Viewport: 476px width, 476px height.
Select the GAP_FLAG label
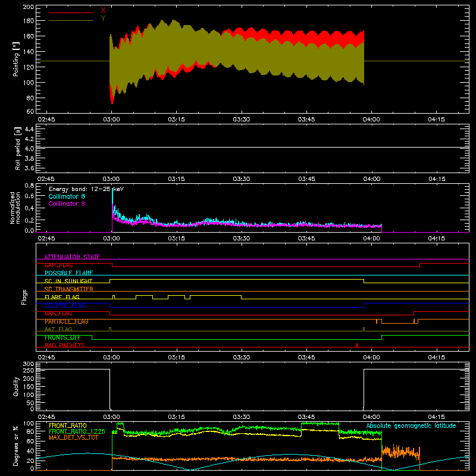(58, 265)
